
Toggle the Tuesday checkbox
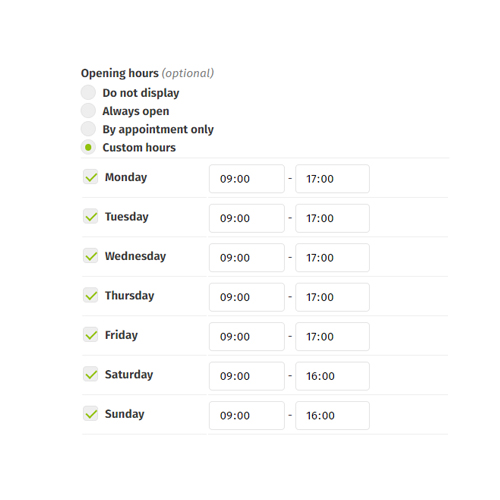90,216
